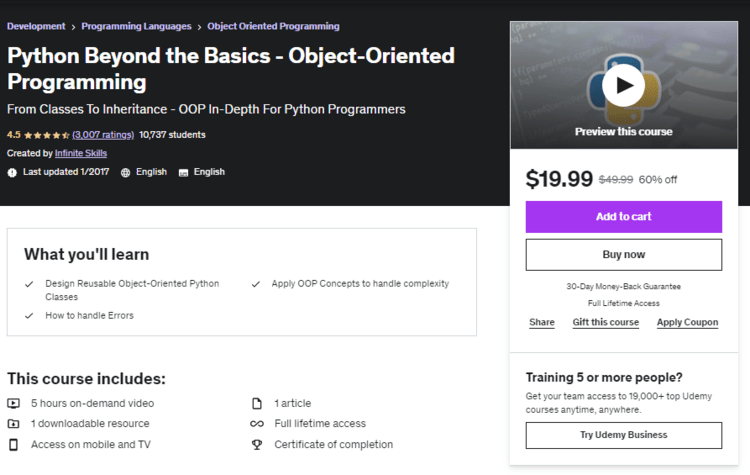Click the downloadable resource folder icon
Viewport: 750px width, 475px height.
[13, 424]
